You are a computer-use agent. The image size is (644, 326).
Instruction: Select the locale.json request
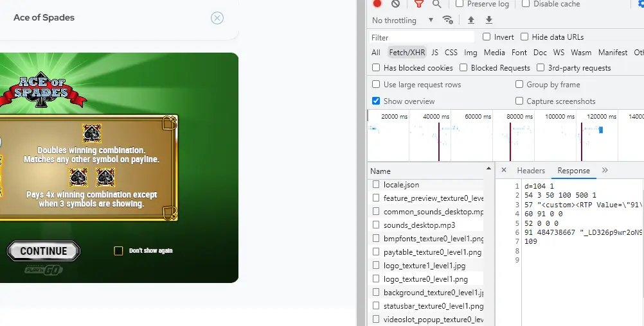pos(426,185)
